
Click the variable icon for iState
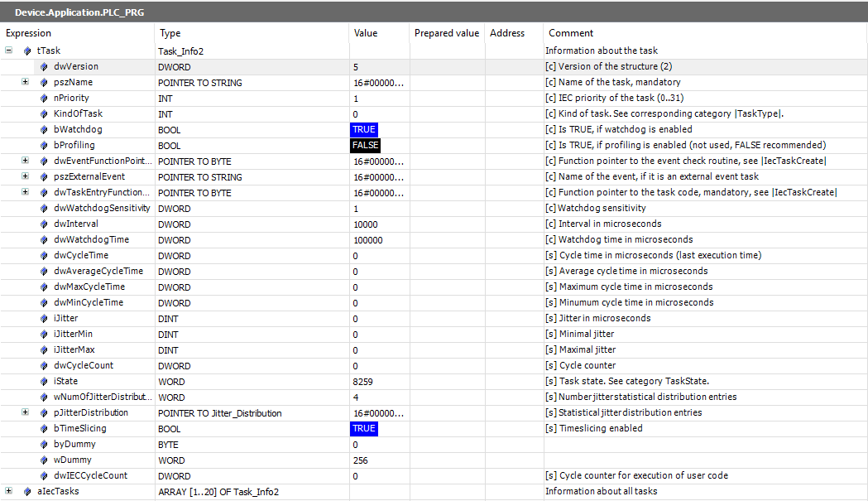[x=45, y=382]
